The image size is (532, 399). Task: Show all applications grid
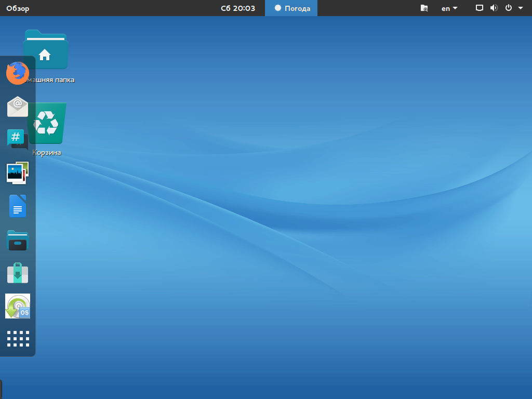point(18,339)
